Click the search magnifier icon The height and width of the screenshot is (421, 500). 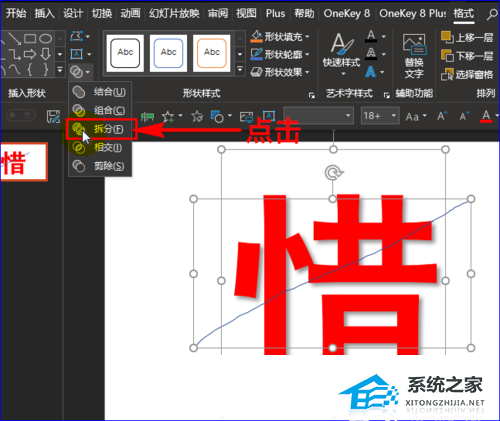pyautogui.click(x=492, y=14)
